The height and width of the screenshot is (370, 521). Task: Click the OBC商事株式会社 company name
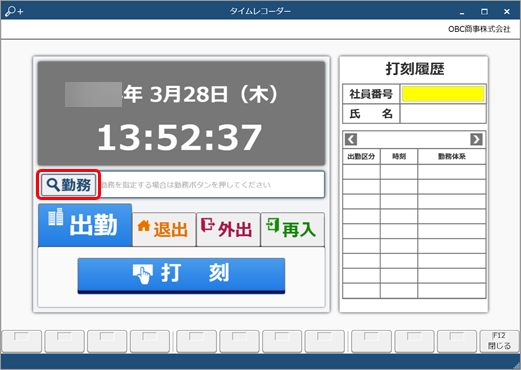pyautogui.click(x=479, y=29)
